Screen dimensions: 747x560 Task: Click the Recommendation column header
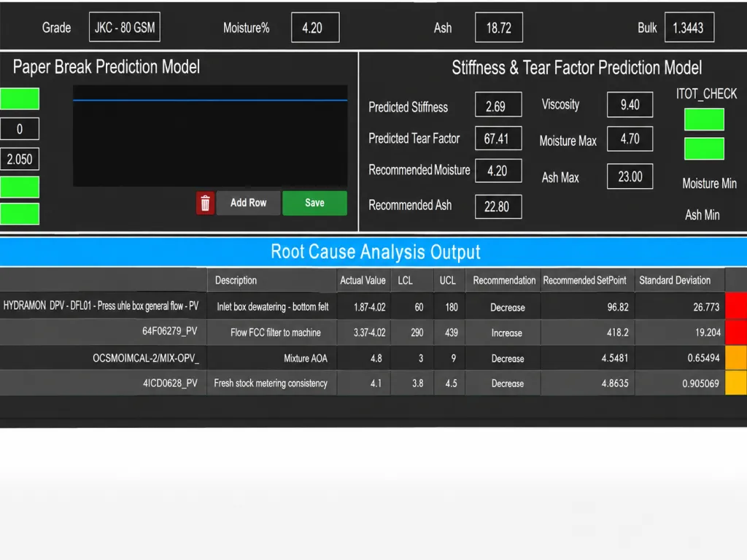tap(503, 280)
